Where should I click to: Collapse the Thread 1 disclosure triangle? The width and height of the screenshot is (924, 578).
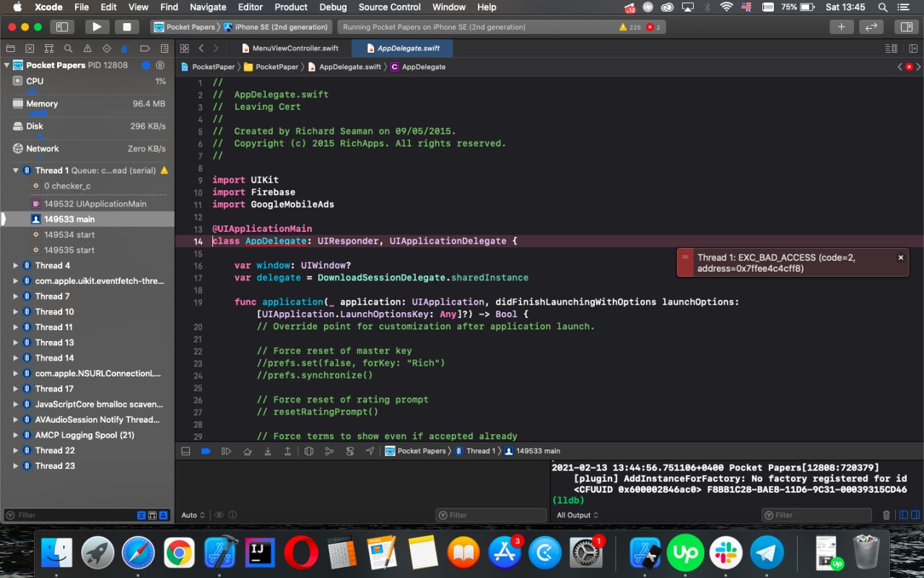pyautogui.click(x=16, y=171)
